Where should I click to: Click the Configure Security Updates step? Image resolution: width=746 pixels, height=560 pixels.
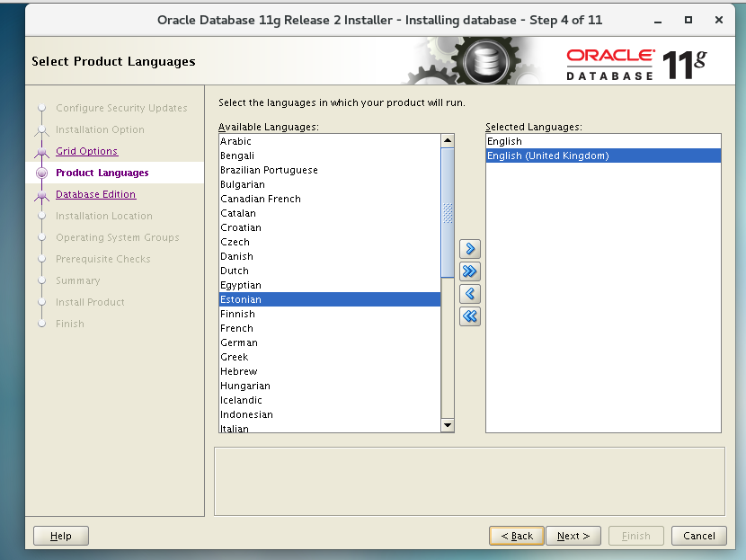point(121,108)
